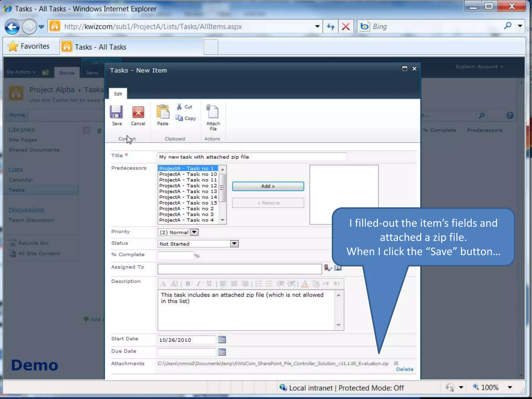Open Due Date calendar picker
Image resolution: width=532 pixels, height=399 pixels.
tap(222, 352)
